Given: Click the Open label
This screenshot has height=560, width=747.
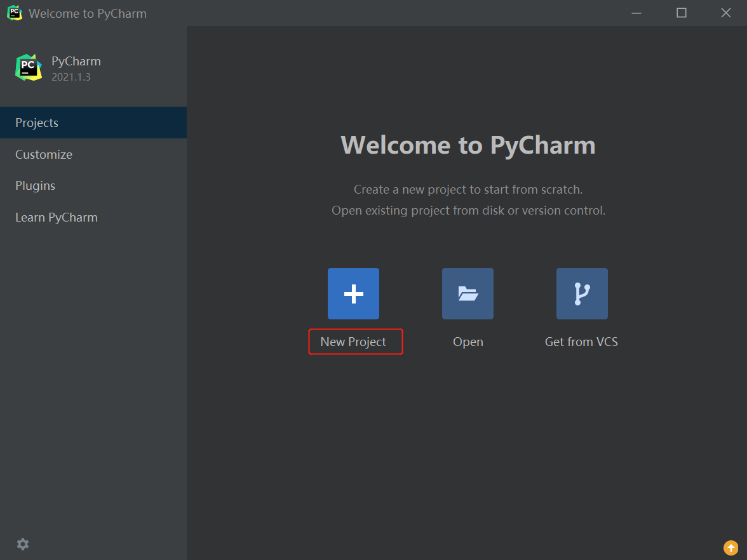Looking at the screenshot, I should (x=468, y=342).
